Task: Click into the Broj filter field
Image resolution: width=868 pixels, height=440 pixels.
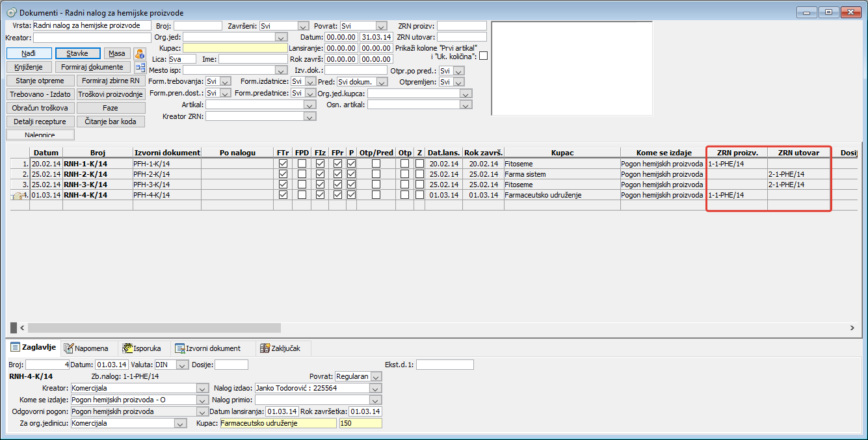Action: (x=198, y=25)
